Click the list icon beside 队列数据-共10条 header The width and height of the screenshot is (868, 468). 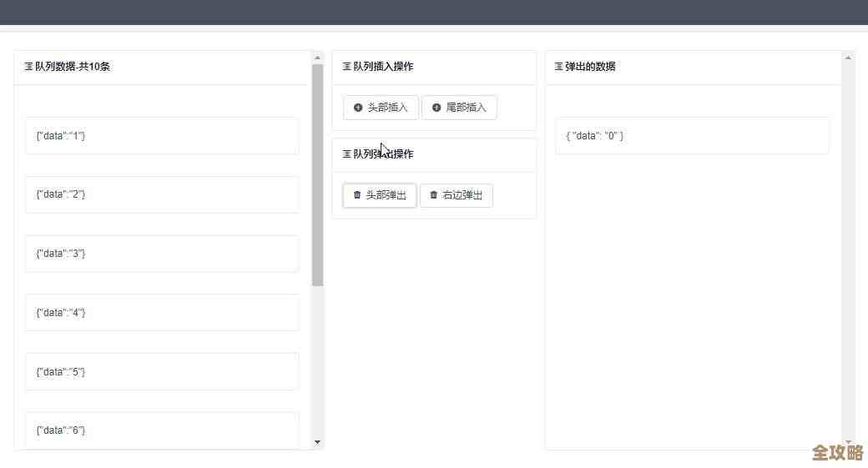[29, 67]
